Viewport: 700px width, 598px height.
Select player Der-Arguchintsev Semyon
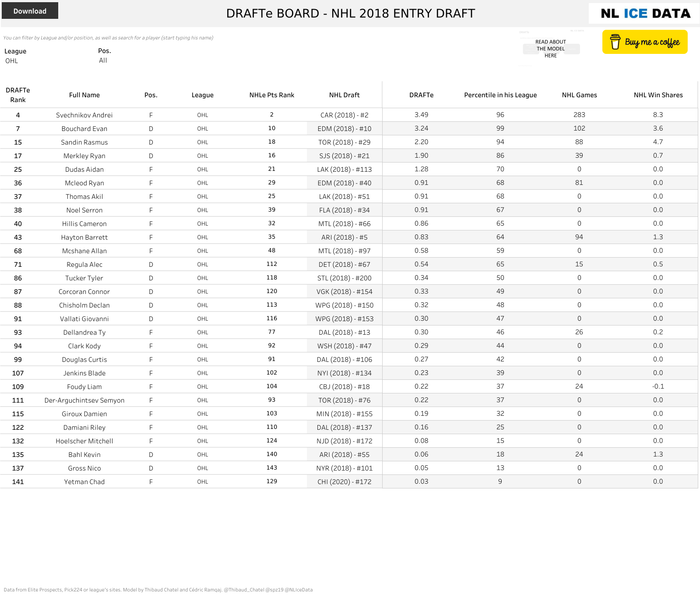pyautogui.click(x=84, y=400)
